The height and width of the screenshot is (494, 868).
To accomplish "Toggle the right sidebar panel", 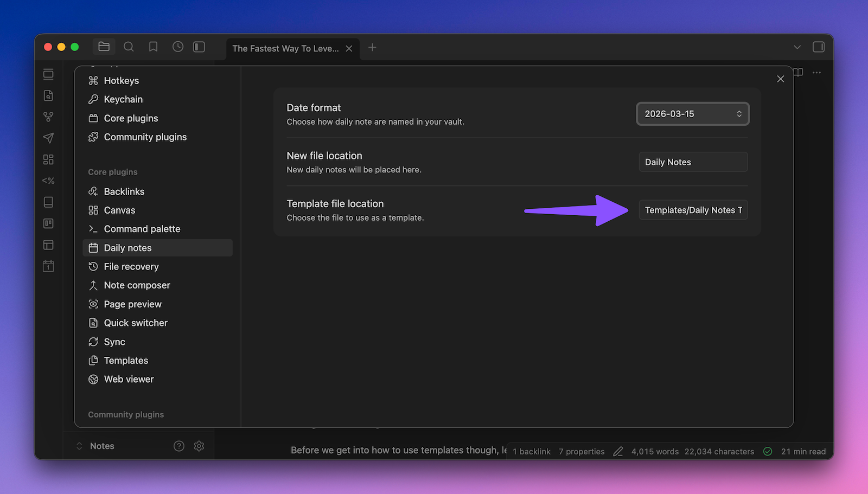I will 819,47.
